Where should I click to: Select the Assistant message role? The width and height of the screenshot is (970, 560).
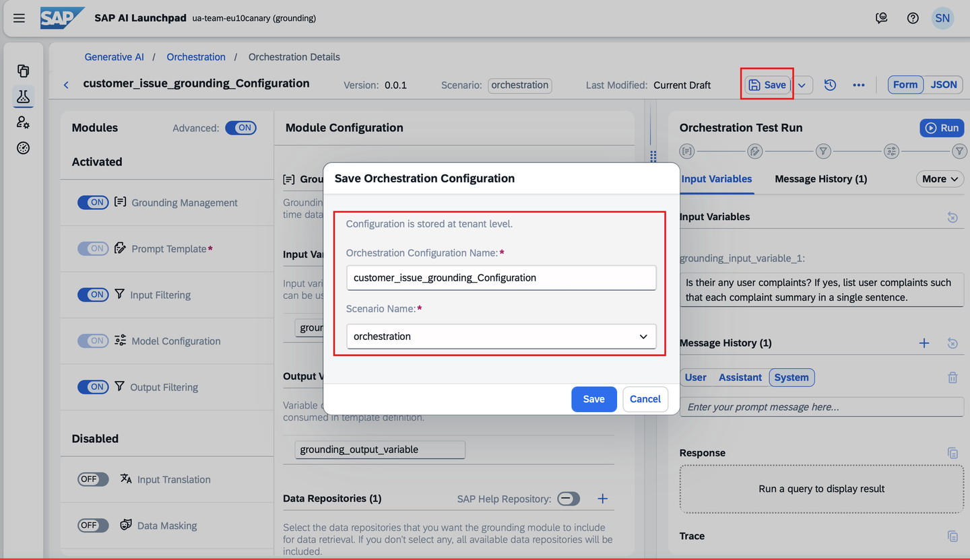pos(740,378)
